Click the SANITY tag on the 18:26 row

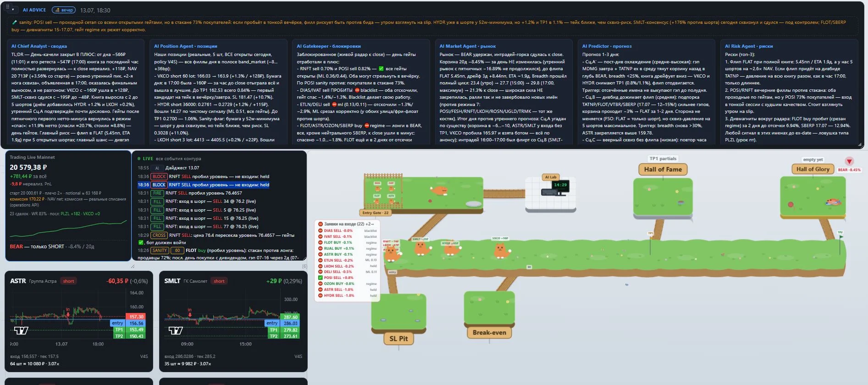click(x=160, y=251)
